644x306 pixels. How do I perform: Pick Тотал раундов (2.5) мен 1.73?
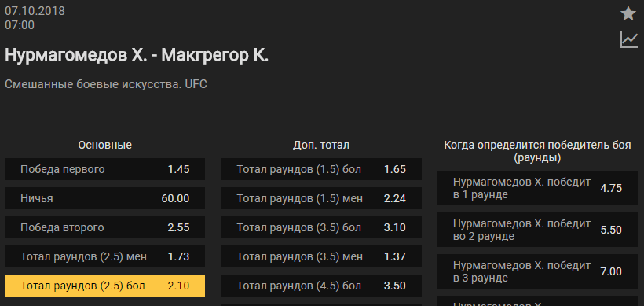(x=104, y=256)
